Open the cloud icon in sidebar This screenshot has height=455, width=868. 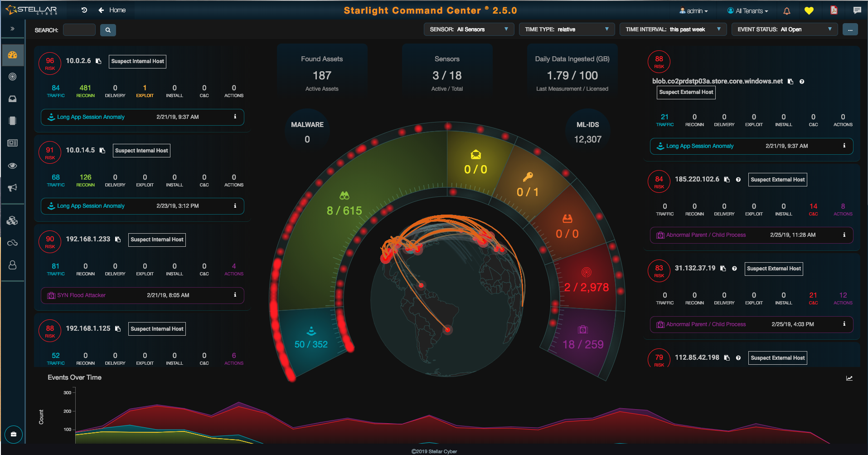(13, 243)
